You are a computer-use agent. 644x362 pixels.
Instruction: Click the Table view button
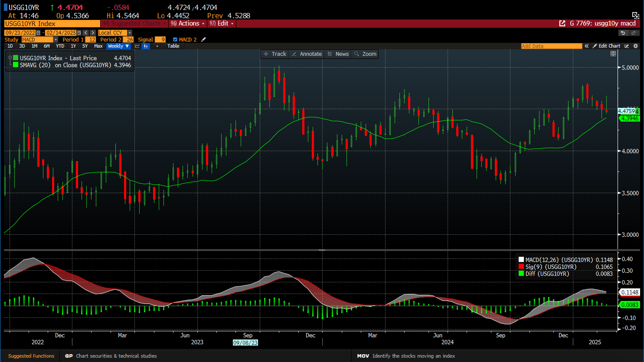point(173,46)
